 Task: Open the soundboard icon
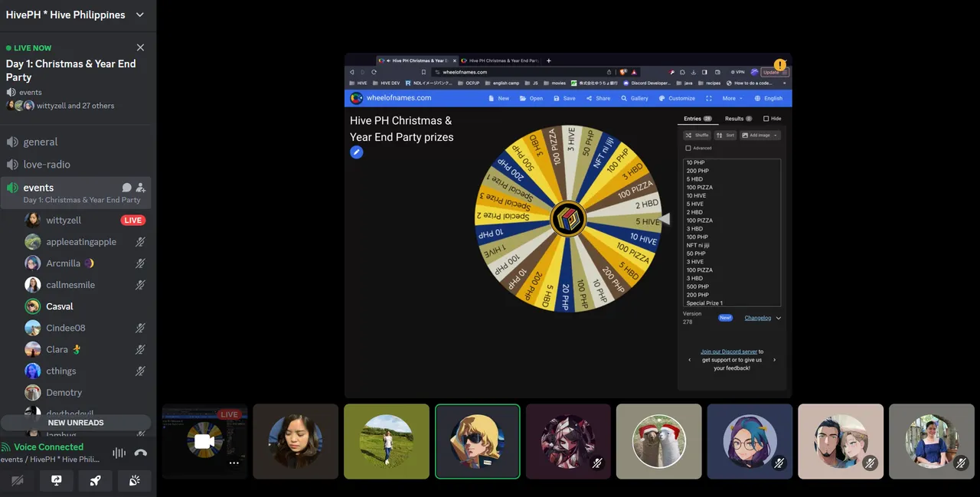pyautogui.click(x=134, y=481)
